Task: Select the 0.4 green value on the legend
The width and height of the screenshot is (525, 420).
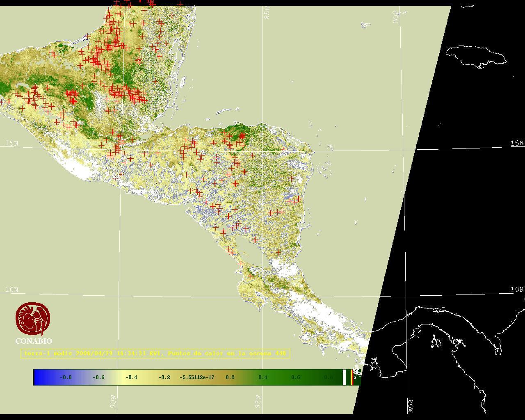Action: tap(262, 377)
